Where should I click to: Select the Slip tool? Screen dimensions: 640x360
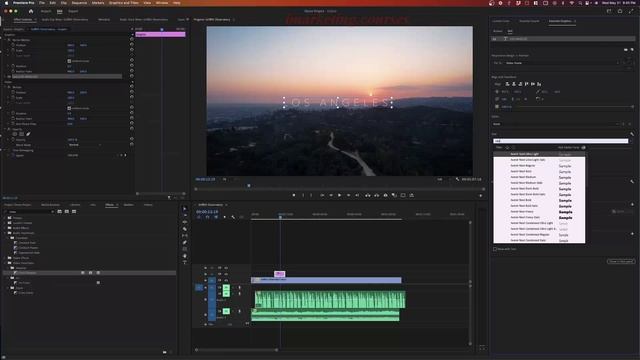pos(184,236)
